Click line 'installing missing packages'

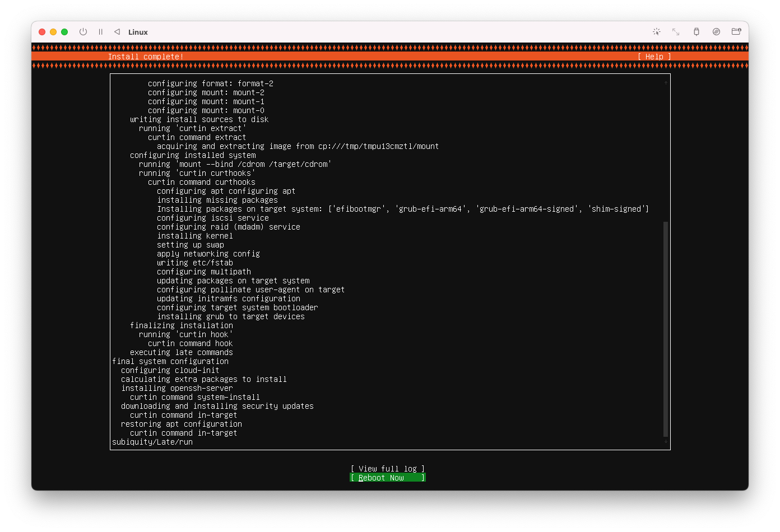click(x=217, y=200)
